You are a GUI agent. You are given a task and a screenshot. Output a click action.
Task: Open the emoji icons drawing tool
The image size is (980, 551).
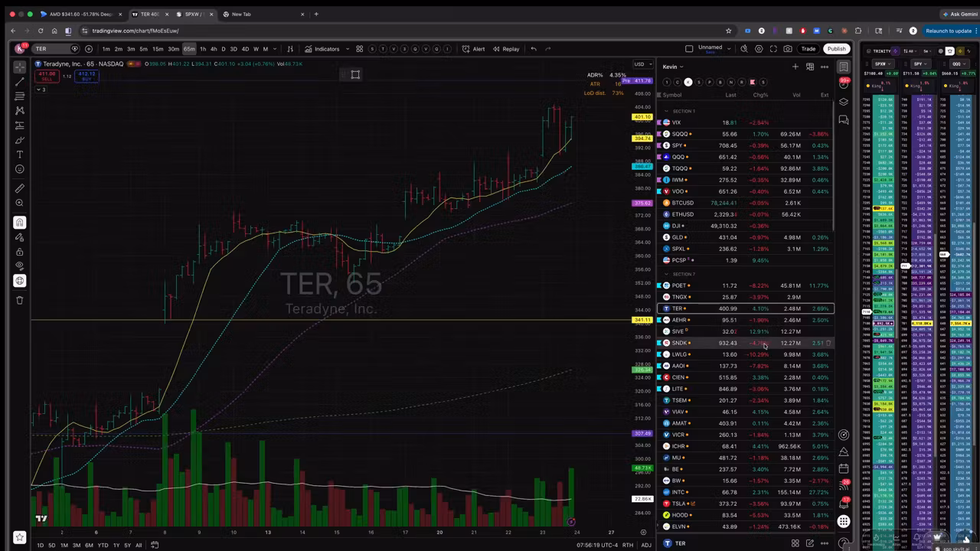click(20, 169)
